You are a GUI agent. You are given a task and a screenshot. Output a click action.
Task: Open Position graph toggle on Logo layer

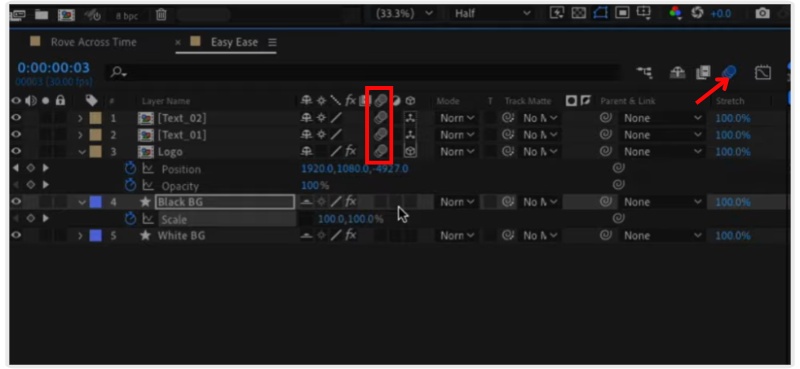pyautogui.click(x=148, y=169)
